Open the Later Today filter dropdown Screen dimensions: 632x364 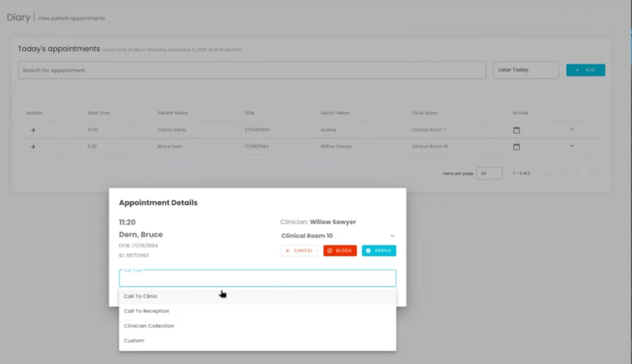(526, 70)
